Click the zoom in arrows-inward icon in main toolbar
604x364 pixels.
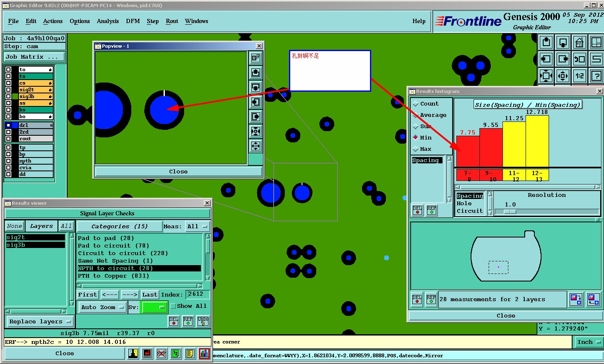[x=546, y=76]
